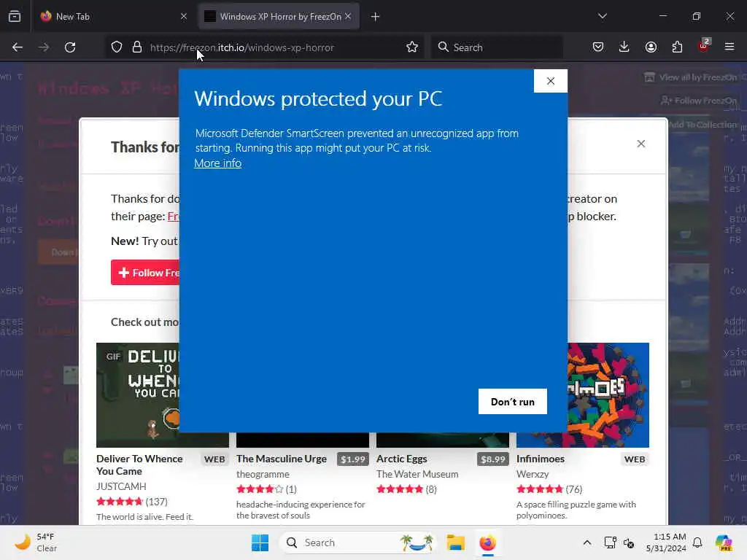Image resolution: width=747 pixels, height=560 pixels.
Task: Open File Explorer from taskbar
Action: 455,542
